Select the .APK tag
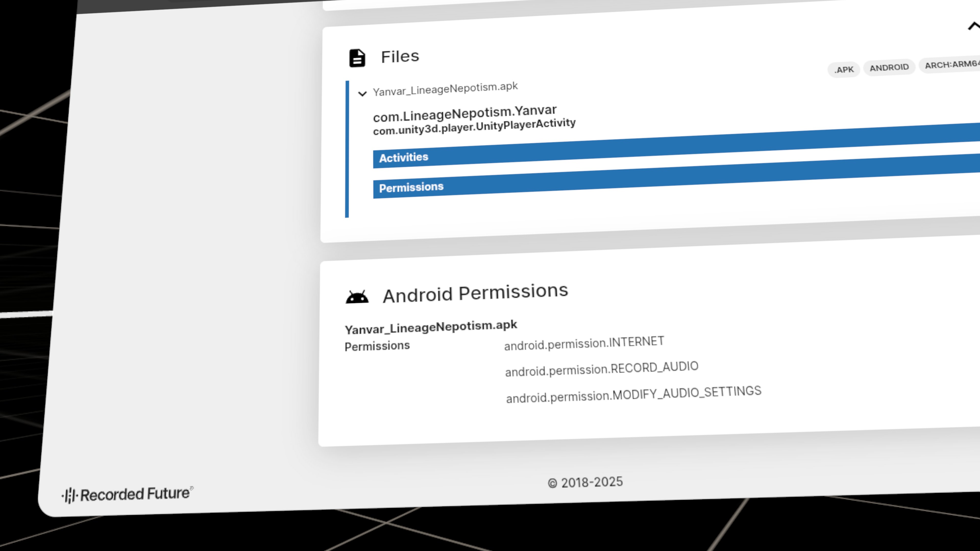Screen dimensions: 980x551 844,70
